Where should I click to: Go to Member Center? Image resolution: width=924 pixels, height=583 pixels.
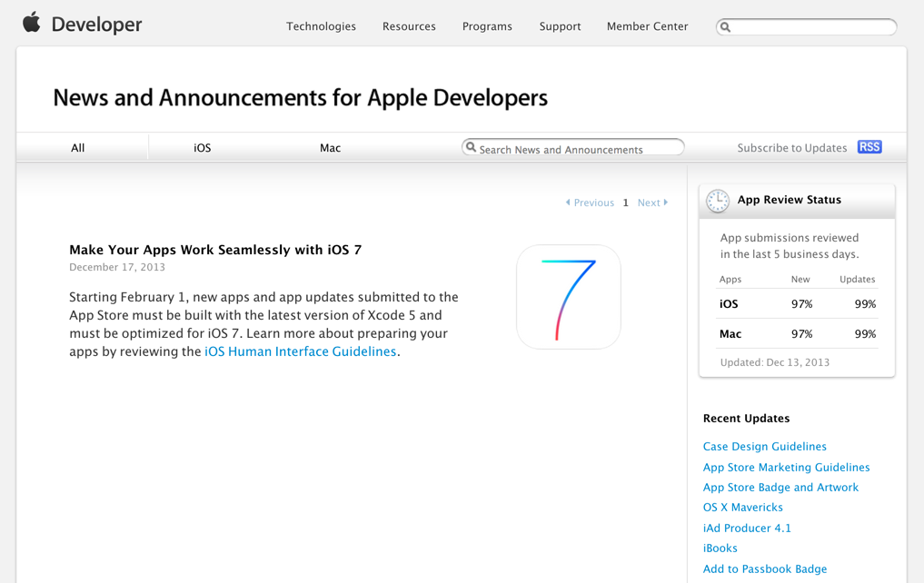click(x=647, y=26)
